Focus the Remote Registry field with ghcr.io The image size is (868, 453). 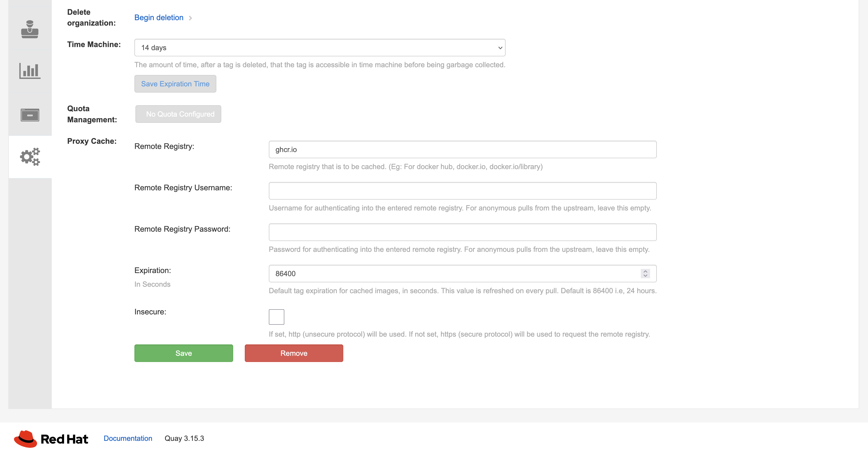tap(462, 149)
